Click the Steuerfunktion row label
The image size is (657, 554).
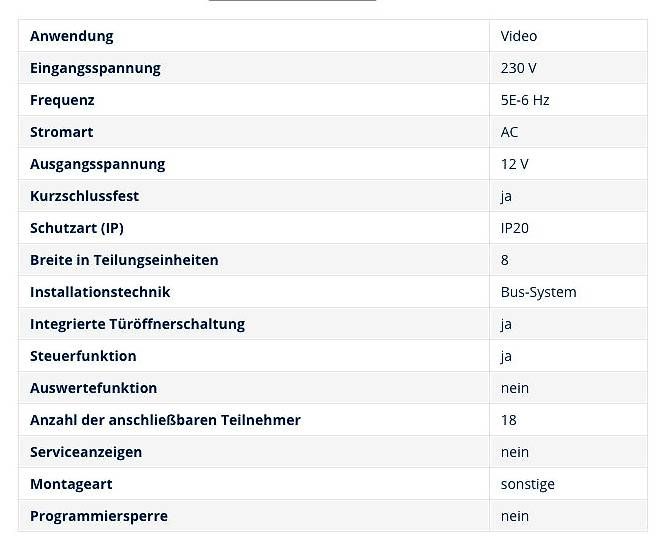coord(83,356)
